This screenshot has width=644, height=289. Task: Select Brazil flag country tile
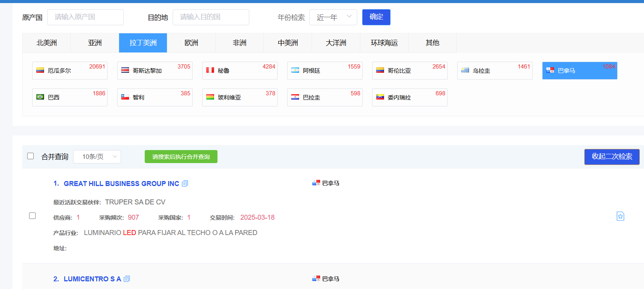[70, 98]
